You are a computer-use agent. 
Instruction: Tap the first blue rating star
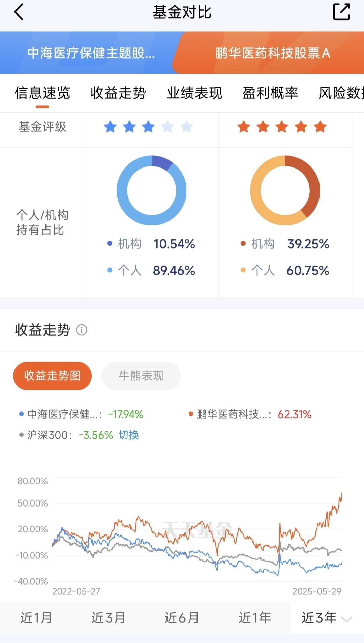coord(110,127)
